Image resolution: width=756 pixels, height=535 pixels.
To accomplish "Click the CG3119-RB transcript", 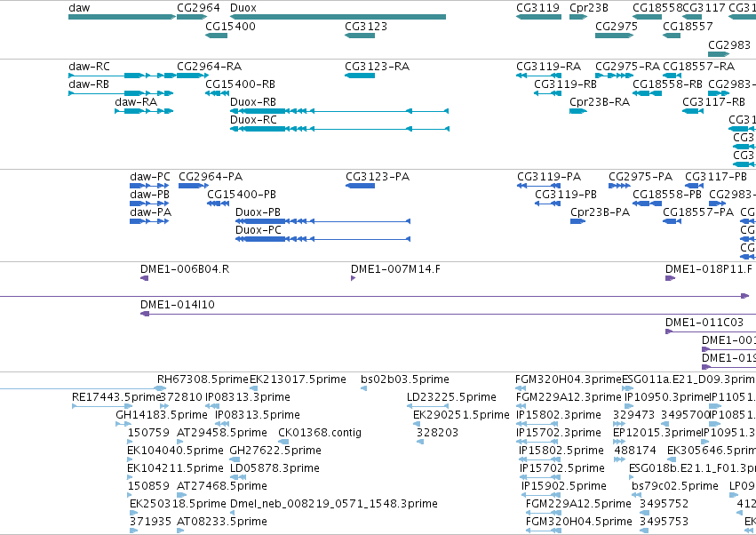I will (547, 93).
